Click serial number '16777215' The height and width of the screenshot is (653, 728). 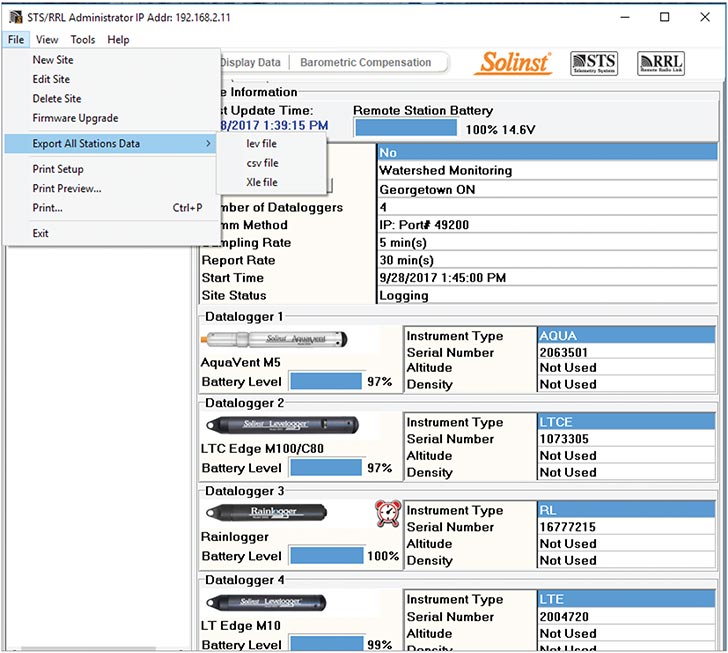tap(567, 527)
